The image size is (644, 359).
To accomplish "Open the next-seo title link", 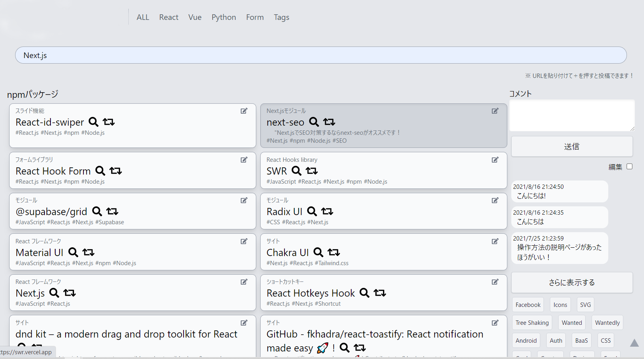I will click(285, 122).
